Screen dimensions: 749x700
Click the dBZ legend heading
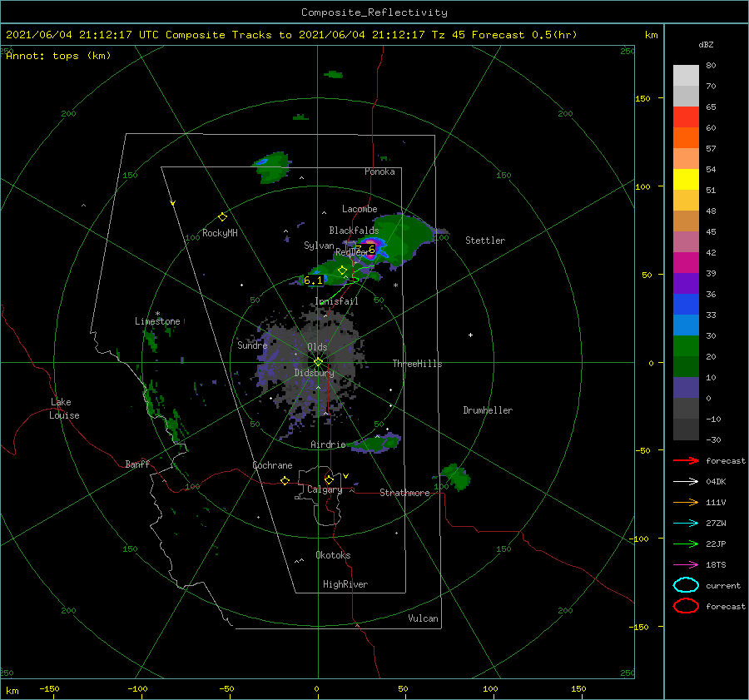(x=706, y=44)
